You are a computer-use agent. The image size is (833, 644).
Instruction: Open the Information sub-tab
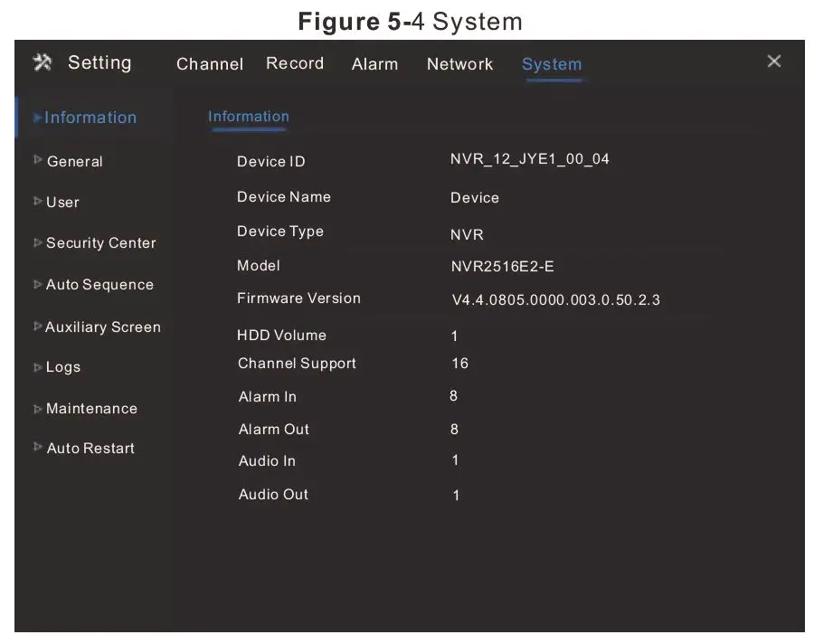[x=249, y=117]
